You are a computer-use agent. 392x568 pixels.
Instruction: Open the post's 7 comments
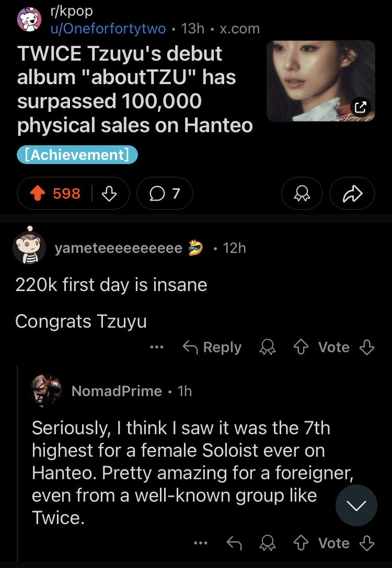click(x=165, y=194)
